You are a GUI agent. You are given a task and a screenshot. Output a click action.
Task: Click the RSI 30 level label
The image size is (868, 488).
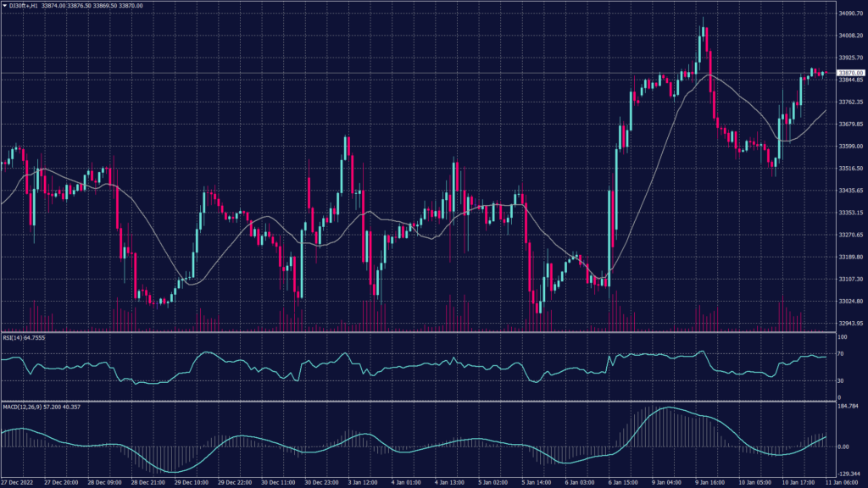coord(840,380)
